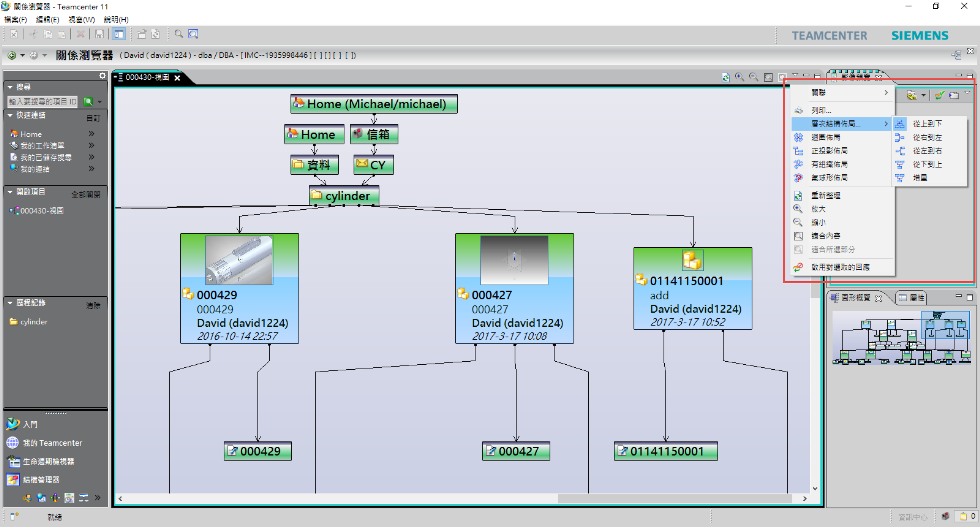Select 從右到左 right-to-left layout
Viewport: 980px width, 527px height.
(x=929, y=137)
